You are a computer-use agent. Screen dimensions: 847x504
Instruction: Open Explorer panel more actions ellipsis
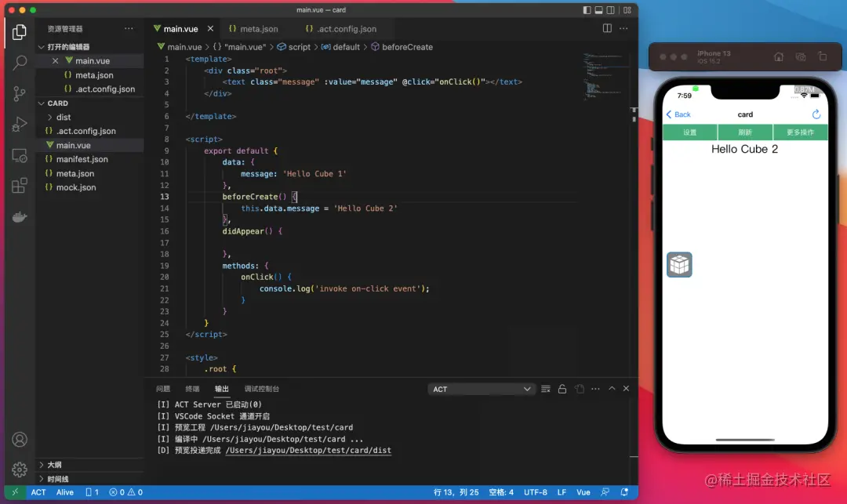pos(129,28)
